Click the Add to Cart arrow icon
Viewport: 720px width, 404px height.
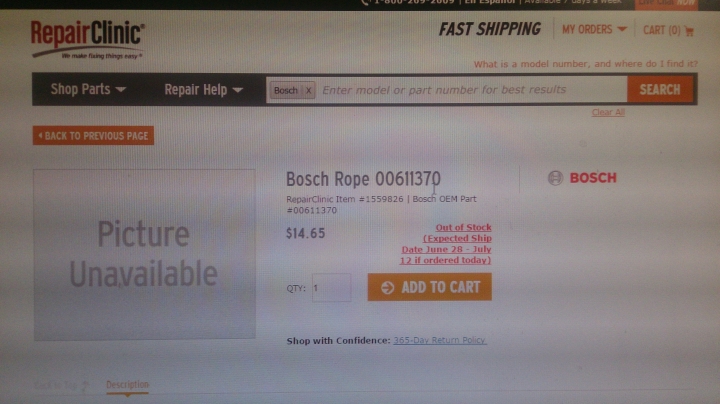(x=388, y=287)
